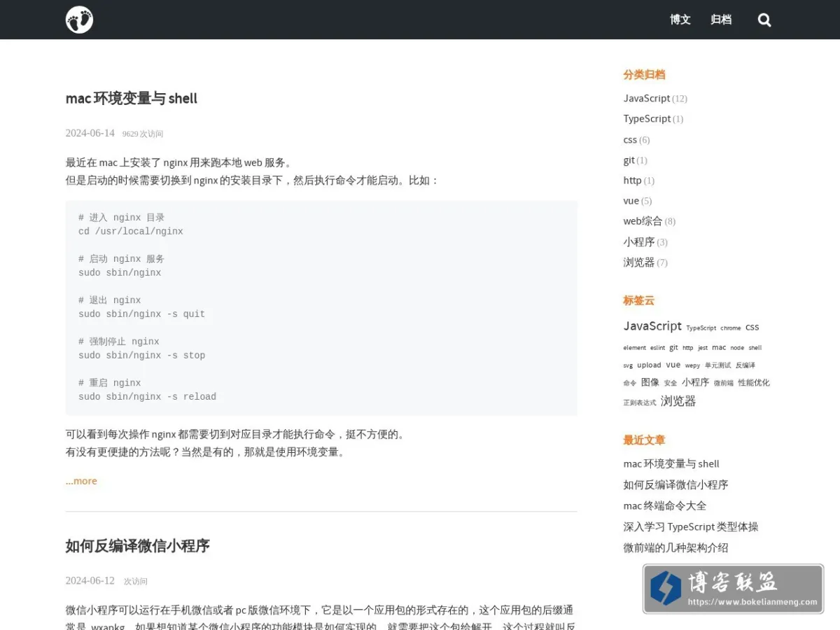Click code line cd /usr/local/nginx

click(x=131, y=232)
